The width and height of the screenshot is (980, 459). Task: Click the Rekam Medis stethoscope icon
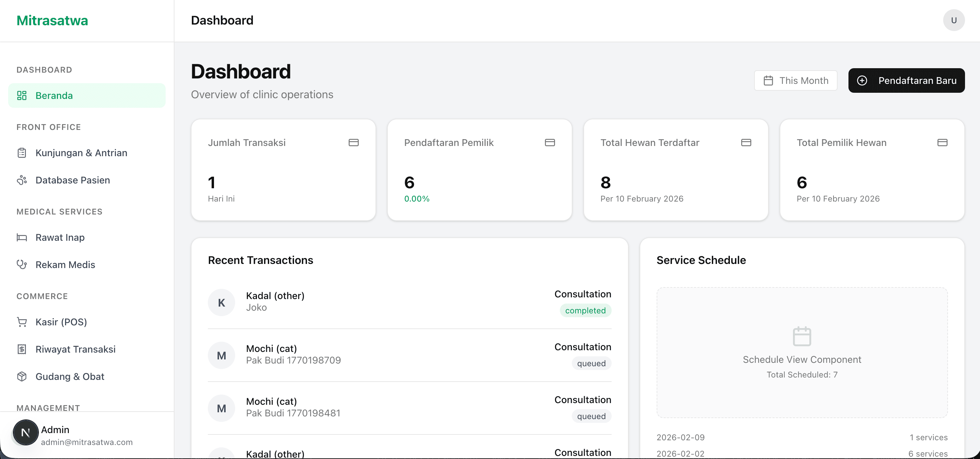click(22, 265)
